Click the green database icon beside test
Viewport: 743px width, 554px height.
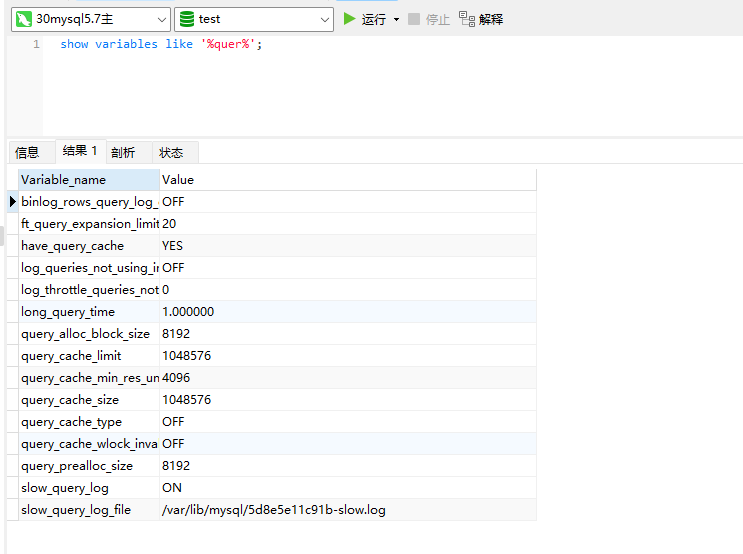(x=187, y=19)
